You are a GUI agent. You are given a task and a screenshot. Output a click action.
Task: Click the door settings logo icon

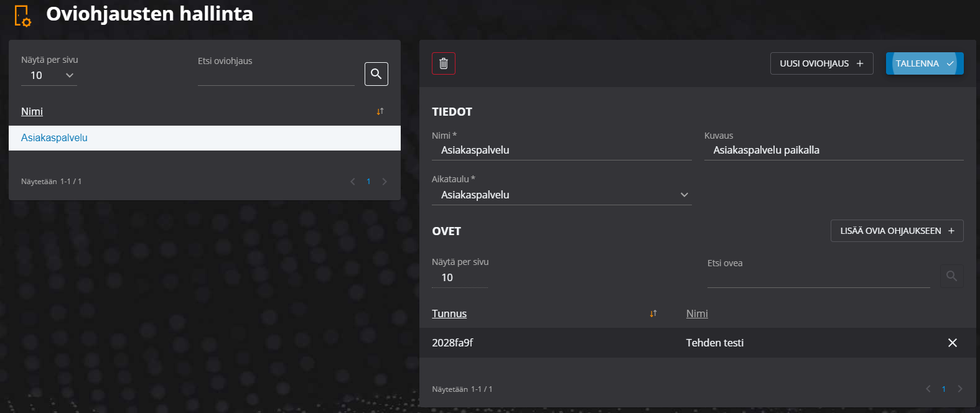coord(22,16)
